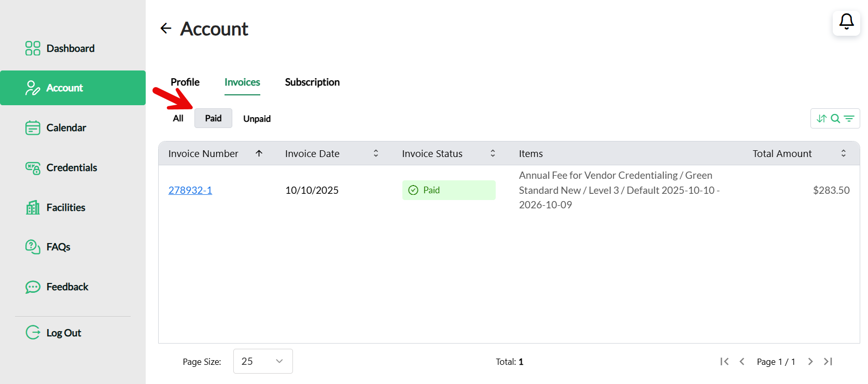Click the back arrow beside Account
The image size is (868, 384).
tap(166, 29)
